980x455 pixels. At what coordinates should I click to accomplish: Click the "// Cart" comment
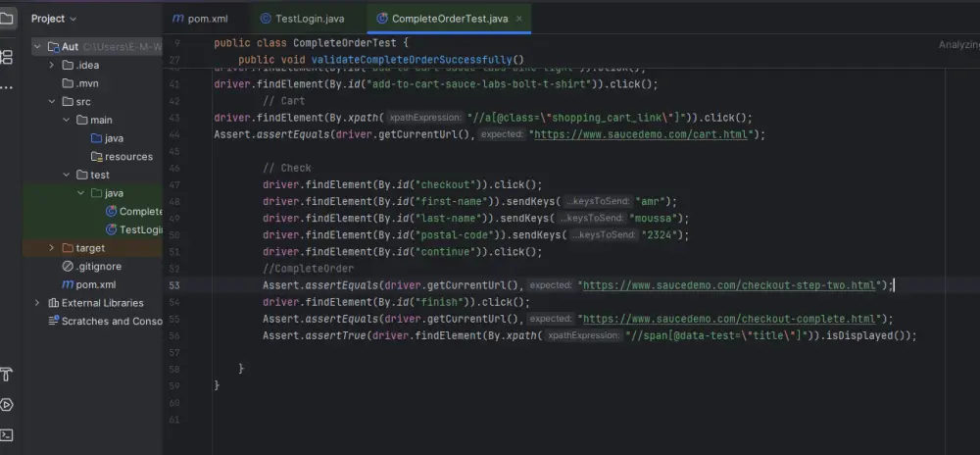284,101
